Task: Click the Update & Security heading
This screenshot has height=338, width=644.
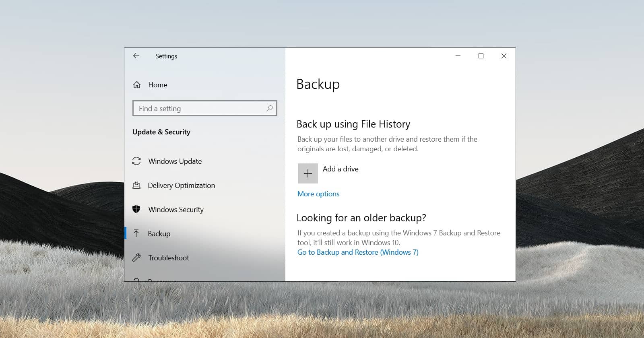Action: coord(161,132)
